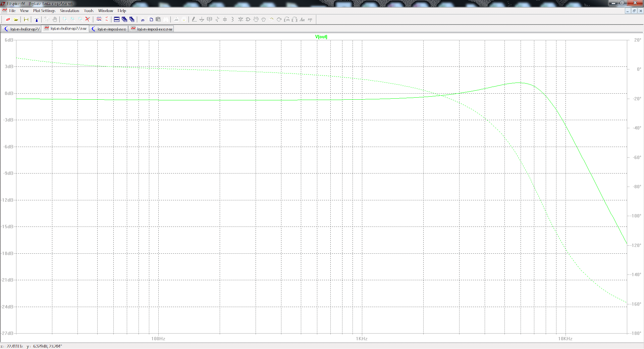The width and height of the screenshot is (644, 349).
Task: Switch to the kytara-buffer-op27 schematic tab
Action: tap(22, 29)
